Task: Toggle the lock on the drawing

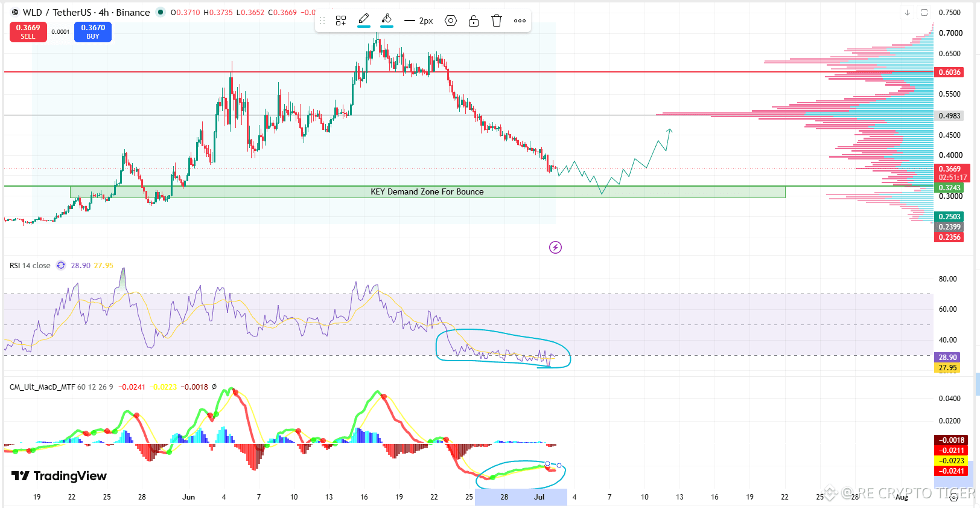Action: point(474,21)
